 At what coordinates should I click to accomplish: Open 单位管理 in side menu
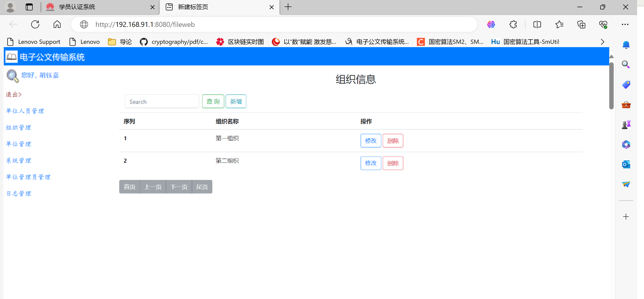19,144
